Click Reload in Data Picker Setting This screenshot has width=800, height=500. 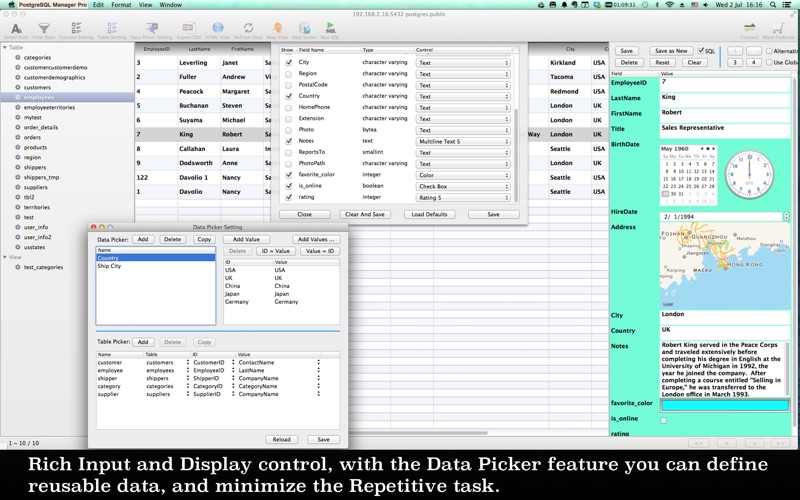point(281,439)
